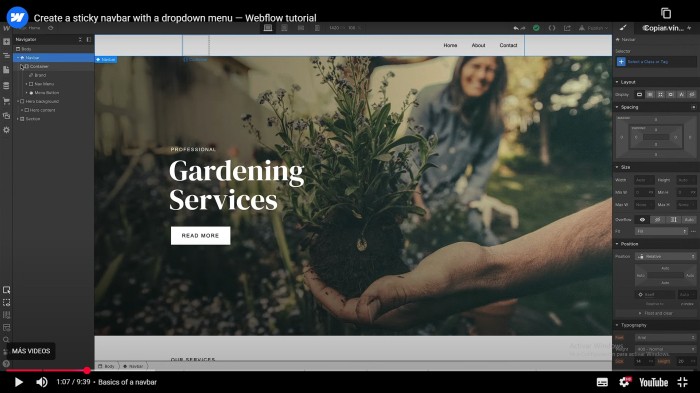Set overflow to Auto

pyautogui.click(x=689, y=220)
